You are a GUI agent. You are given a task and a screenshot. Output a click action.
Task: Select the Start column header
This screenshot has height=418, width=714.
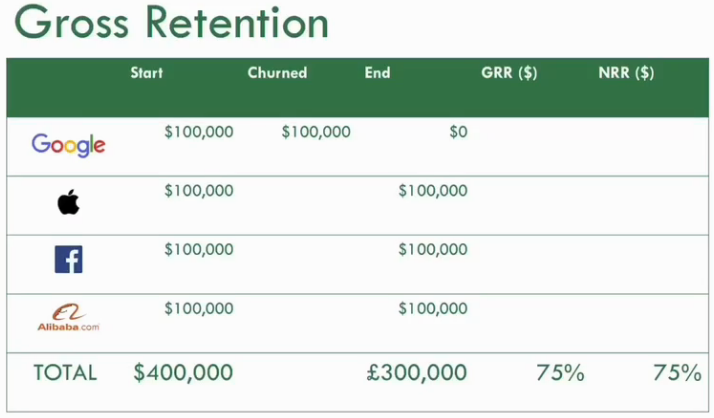coord(147,73)
